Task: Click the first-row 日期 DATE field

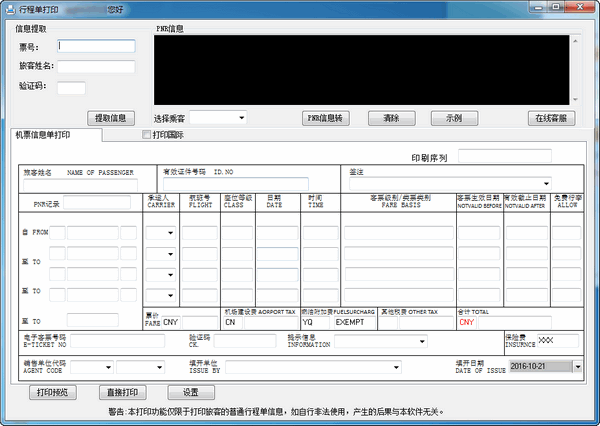Action: (277, 233)
